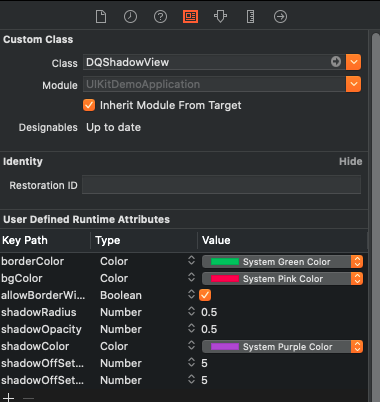
Task: Click the shadowRadius value 0.5
Action: point(209,312)
